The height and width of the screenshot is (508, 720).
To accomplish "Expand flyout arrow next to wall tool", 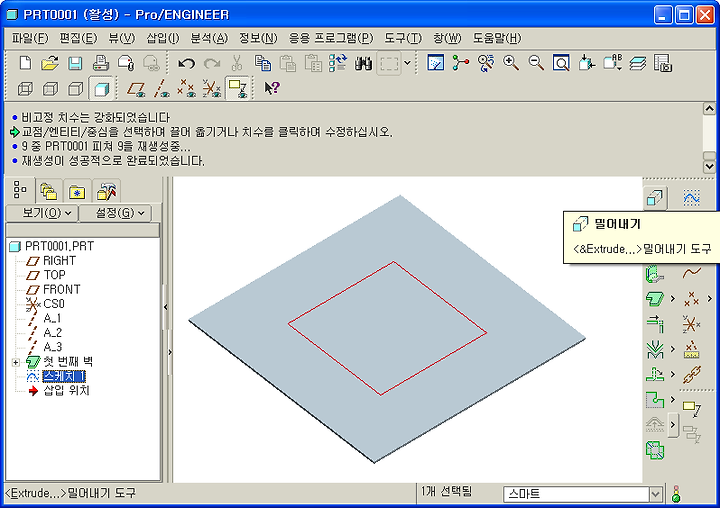I will [x=672, y=299].
